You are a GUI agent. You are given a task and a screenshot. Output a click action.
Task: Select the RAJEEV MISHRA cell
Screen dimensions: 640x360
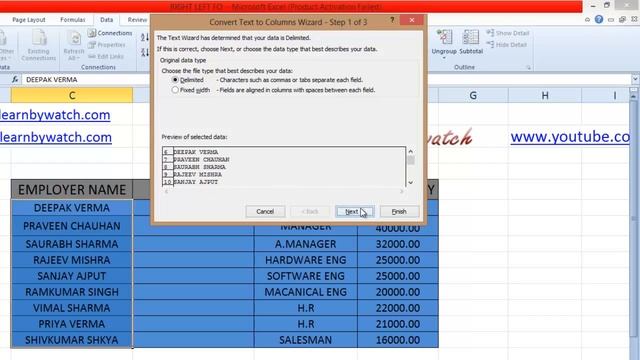click(x=72, y=260)
